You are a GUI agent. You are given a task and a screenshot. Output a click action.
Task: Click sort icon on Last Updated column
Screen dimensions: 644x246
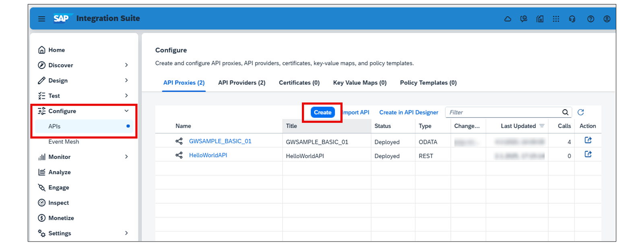[542, 126]
